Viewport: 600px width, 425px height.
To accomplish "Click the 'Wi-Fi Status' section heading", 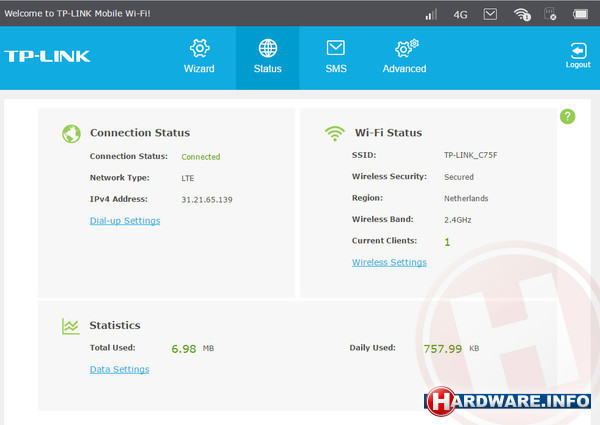I will [x=388, y=133].
